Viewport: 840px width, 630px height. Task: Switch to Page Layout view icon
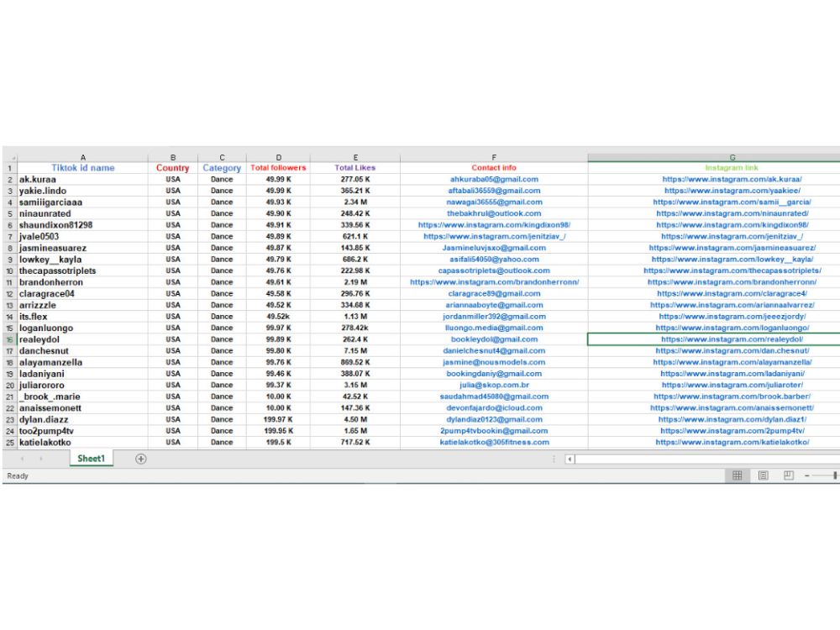pos(764,475)
